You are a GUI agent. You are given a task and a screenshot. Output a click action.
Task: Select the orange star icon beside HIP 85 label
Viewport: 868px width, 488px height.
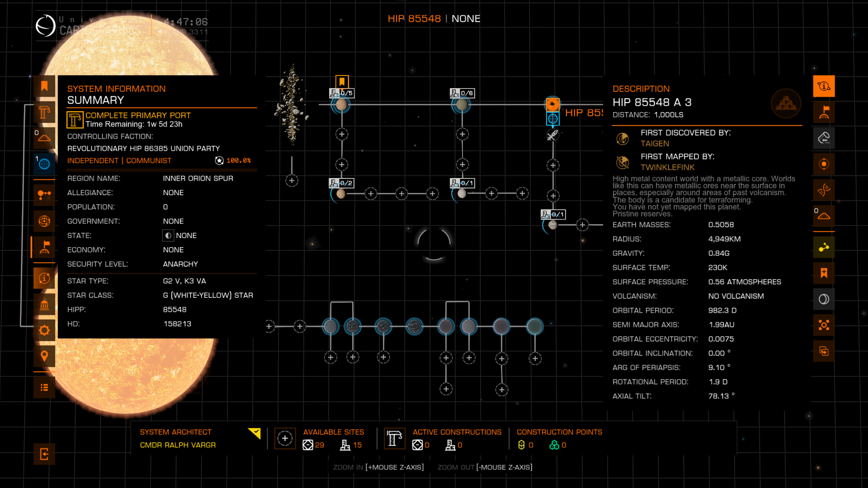coord(552,105)
